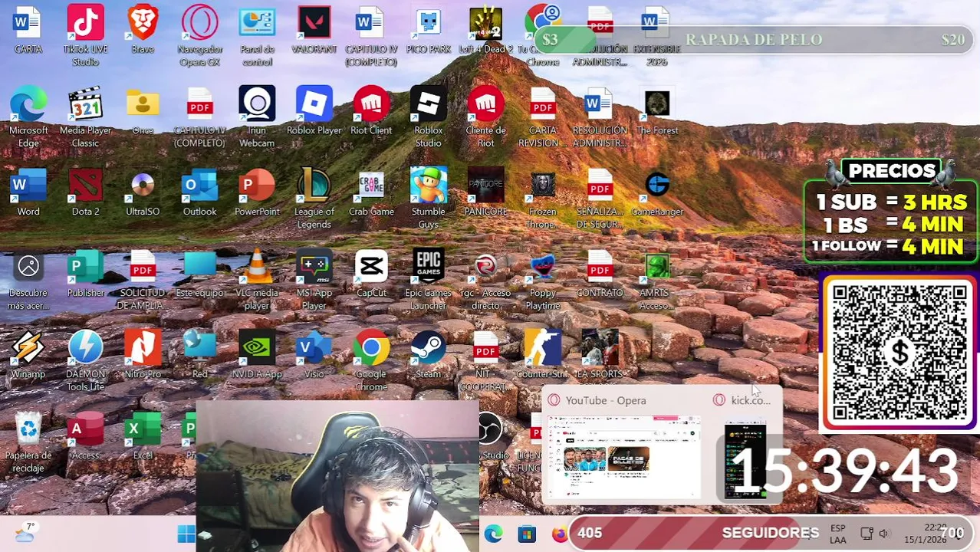
Task: Launch CapCut from the desktop
Action: coord(371,274)
